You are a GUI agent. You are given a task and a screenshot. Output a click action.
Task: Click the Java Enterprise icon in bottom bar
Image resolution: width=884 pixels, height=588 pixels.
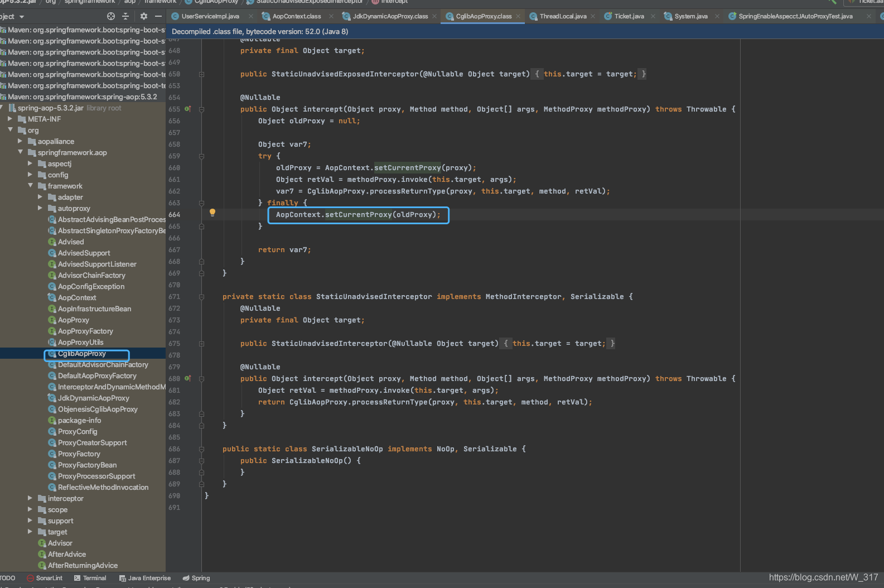click(123, 578)
